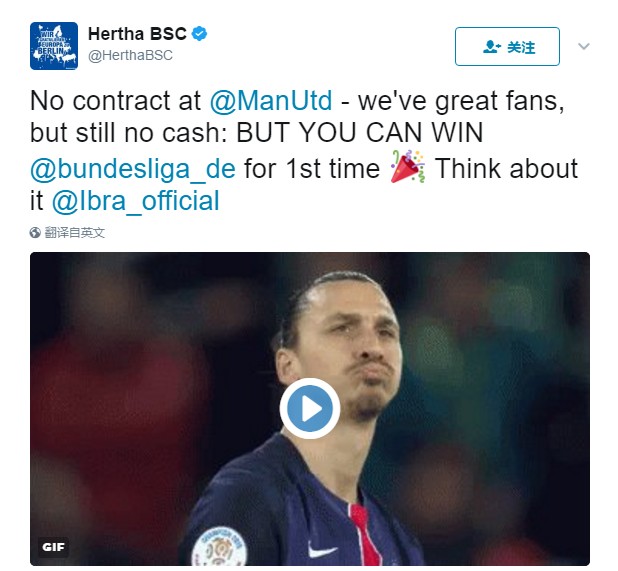This screenshot has height=571, width=618.
Task: Click the globe translate icon
Action: pos(35,232)
